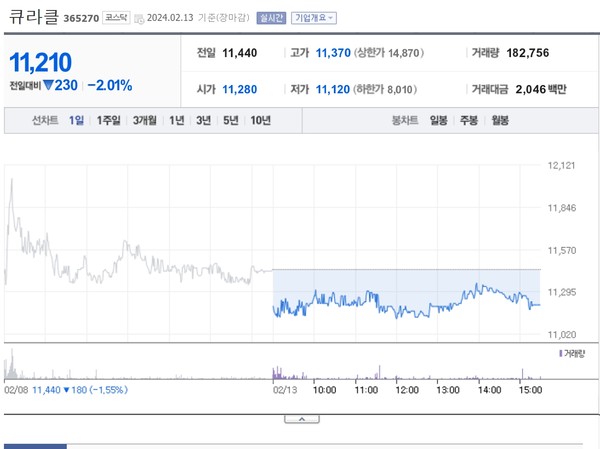
Task: Click the 코스닥 market badge
Action: (116, 18)
